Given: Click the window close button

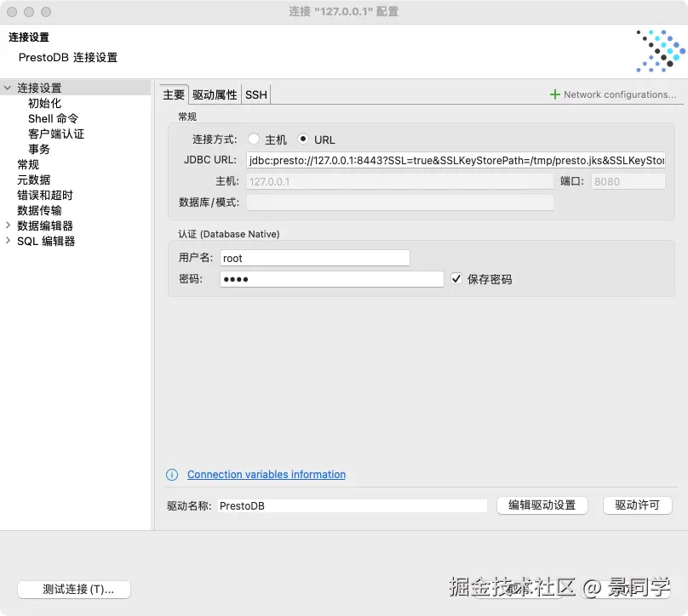Looking at the screenshot, I should coord(12,12).
